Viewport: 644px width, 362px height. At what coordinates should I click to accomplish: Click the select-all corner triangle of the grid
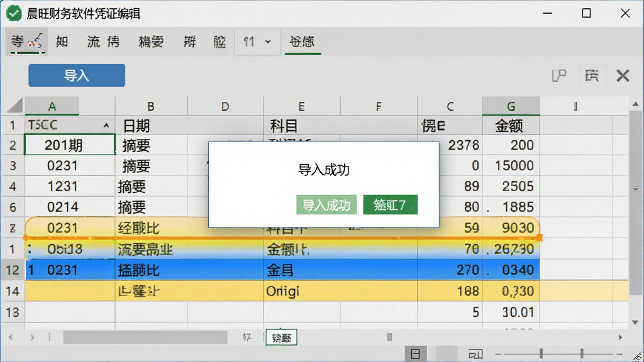pos(14,106)
